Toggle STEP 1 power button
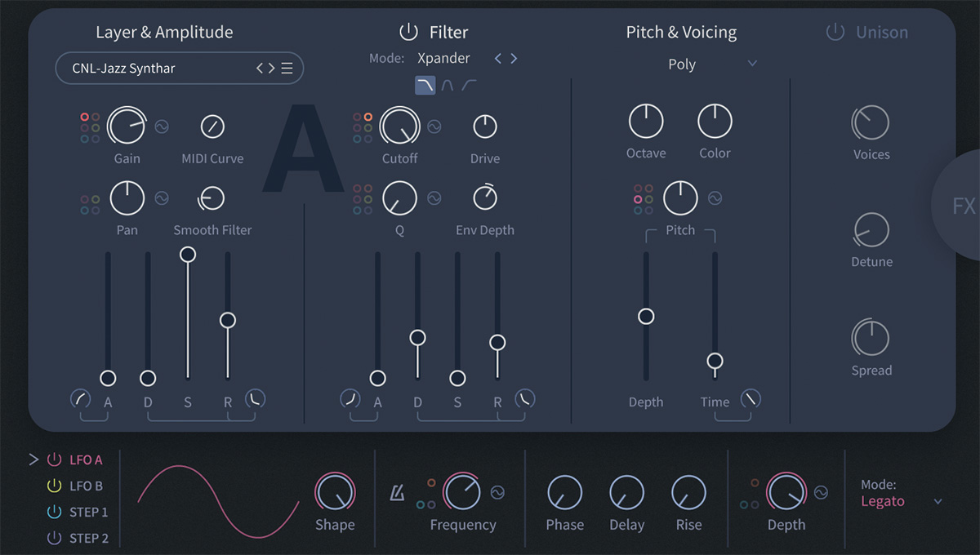Image resolution: width=980 pixels, height=555 pixels. [x=55, y=512]
